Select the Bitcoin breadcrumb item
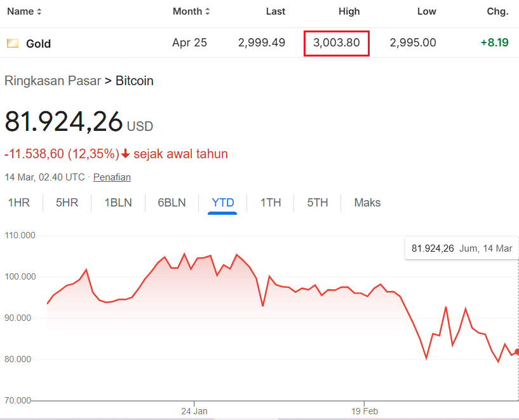519x420 pixels. pos(135,81)
